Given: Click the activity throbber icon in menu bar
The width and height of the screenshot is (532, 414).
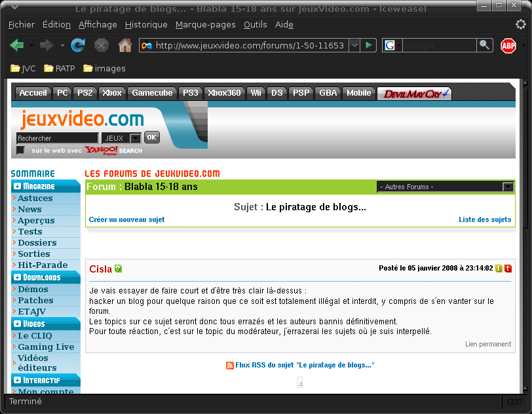Looking at the screenshot, I should coord(520,24).
